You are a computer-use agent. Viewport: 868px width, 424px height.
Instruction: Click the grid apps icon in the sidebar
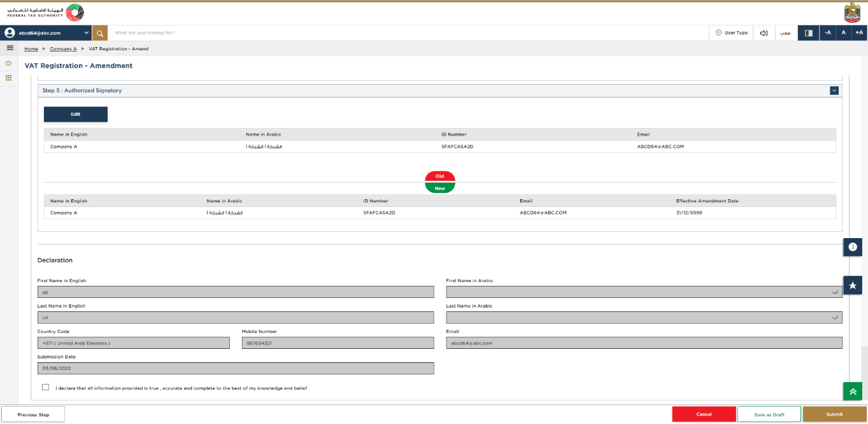(x=9, y=78)
